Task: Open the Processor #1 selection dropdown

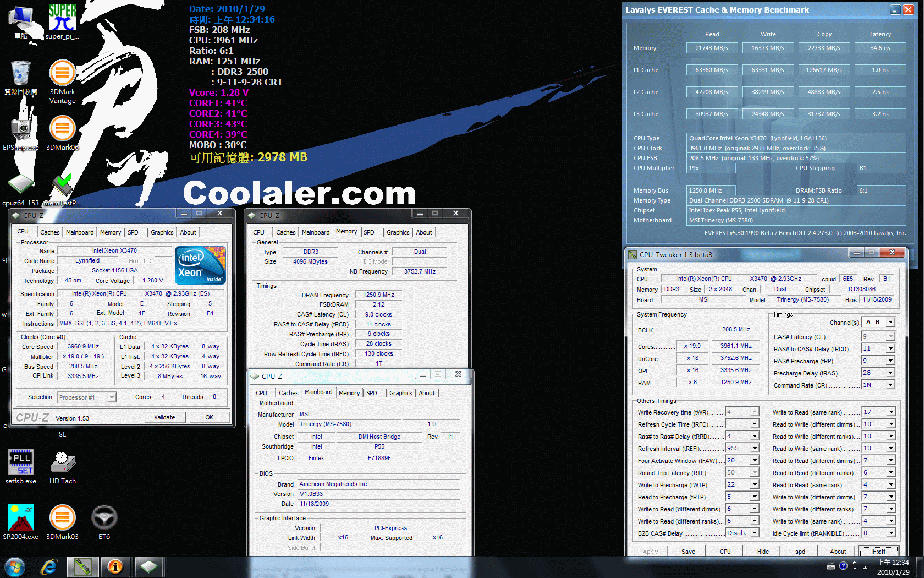Action: [87, 397]
